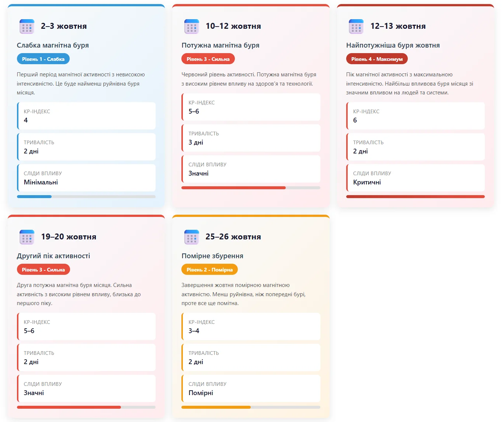Click the 'Рівень 3 - Сильна' badge under 19–20 жовтня

43,270
